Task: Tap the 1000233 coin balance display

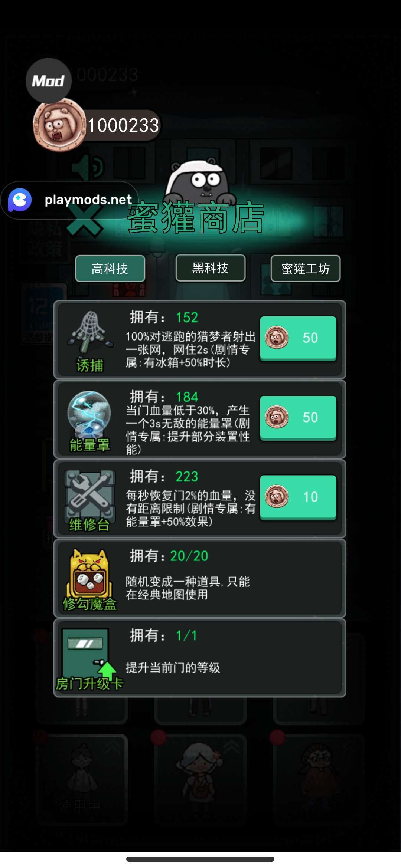Action: [x=123, y=125]
